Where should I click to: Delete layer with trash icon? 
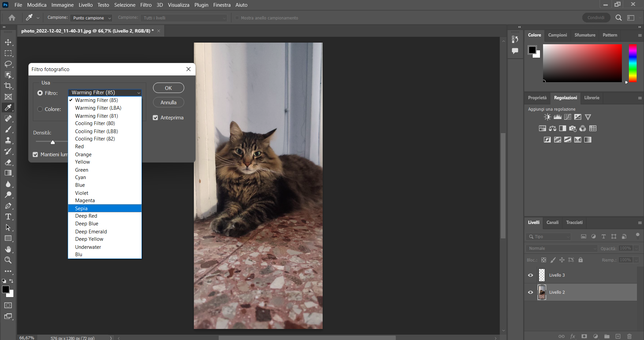629,336
